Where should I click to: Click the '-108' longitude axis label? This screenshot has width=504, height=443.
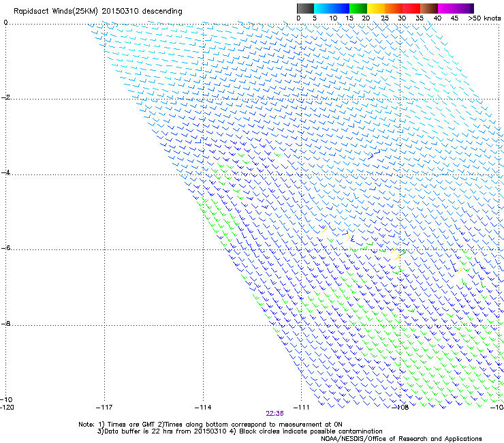400,408
